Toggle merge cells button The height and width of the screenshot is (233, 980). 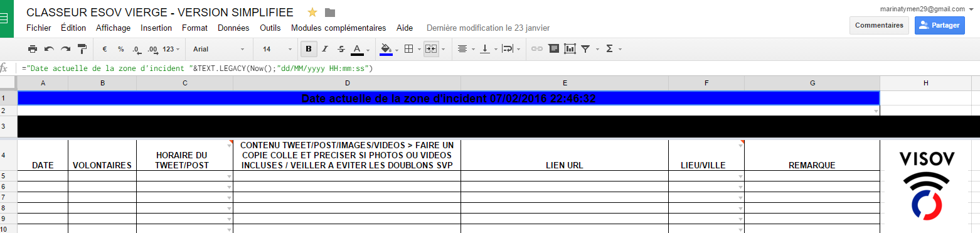pos(430,49)
